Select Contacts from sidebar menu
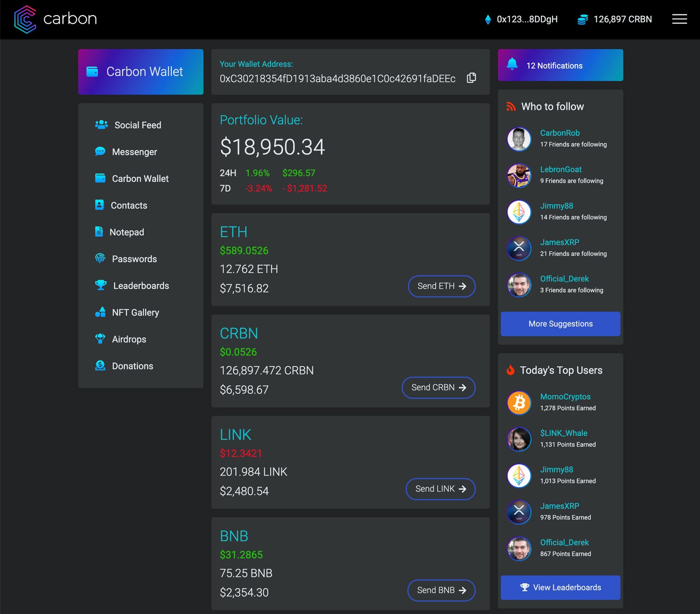This screenshot has height=614, width=700. pos(129,205)
